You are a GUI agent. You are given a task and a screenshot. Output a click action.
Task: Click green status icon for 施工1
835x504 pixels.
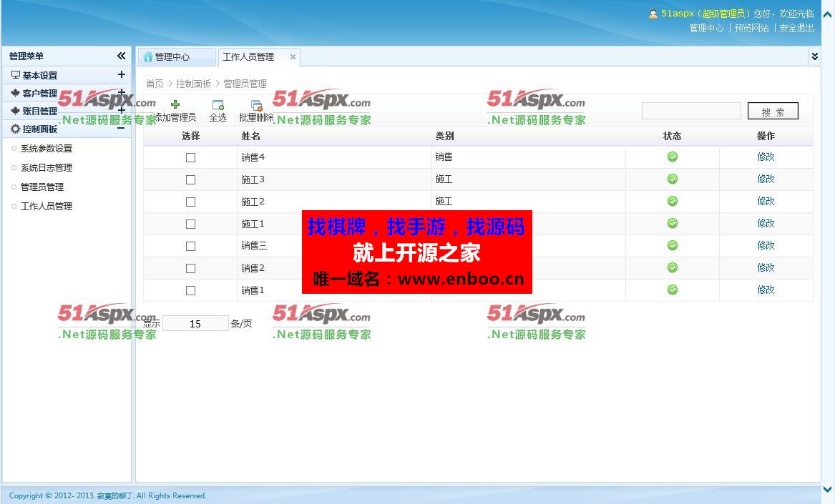(673, 223)
